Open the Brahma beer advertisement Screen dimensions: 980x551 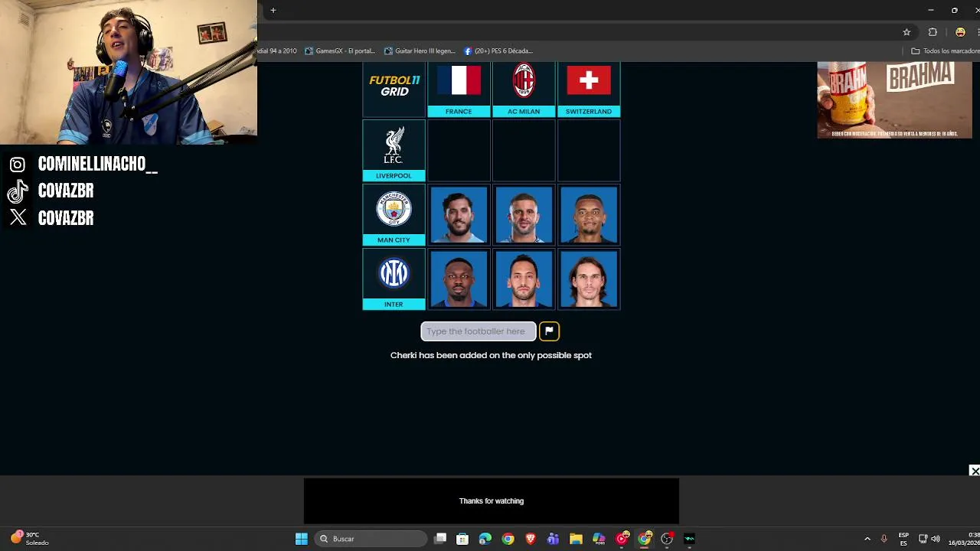pyautogui.click(x=894, y=100)
